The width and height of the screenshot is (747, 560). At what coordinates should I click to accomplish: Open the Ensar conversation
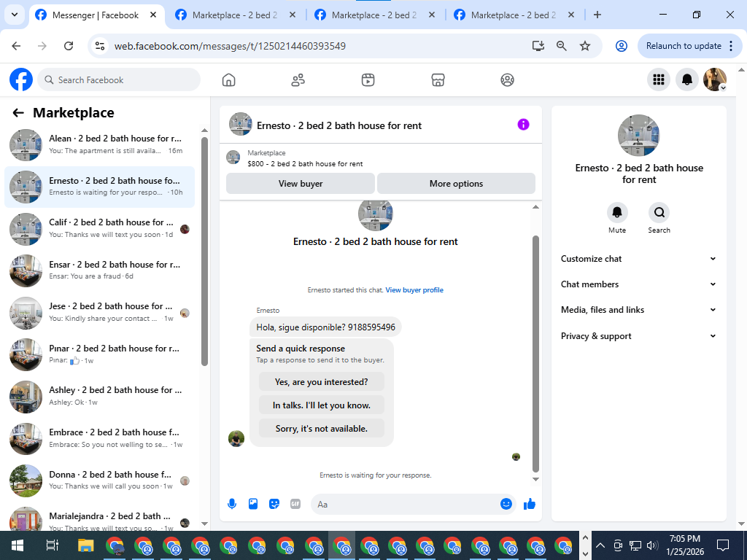tap(99, 271)
